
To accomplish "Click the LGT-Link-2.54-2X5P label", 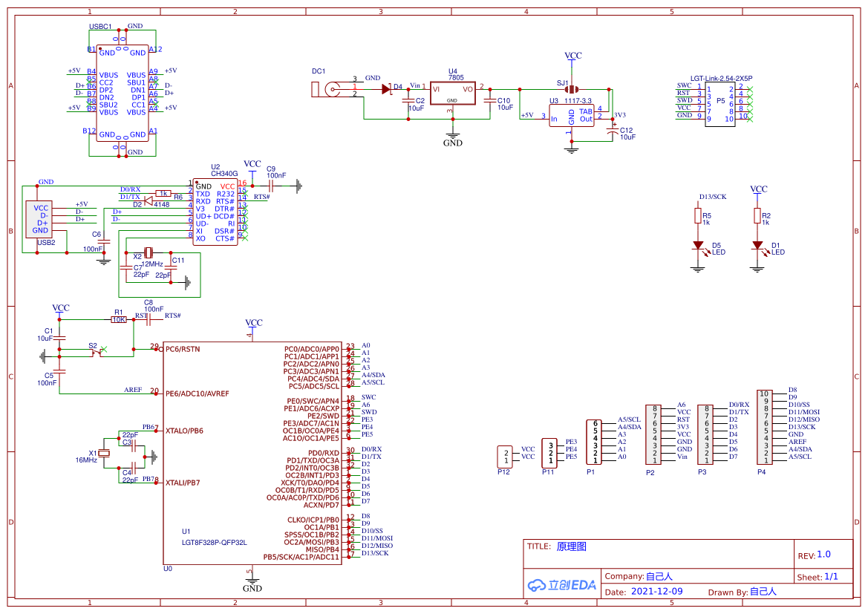I will 721,79.
